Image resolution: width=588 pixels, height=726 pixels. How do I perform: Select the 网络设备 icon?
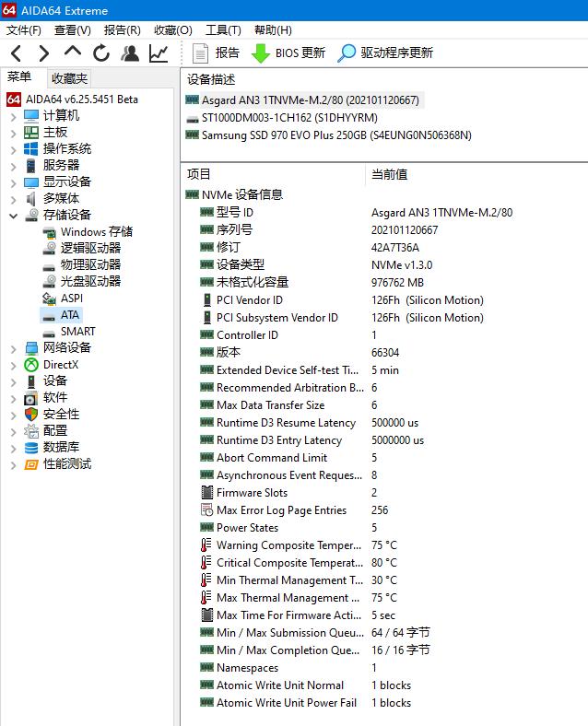click(31, 347)
